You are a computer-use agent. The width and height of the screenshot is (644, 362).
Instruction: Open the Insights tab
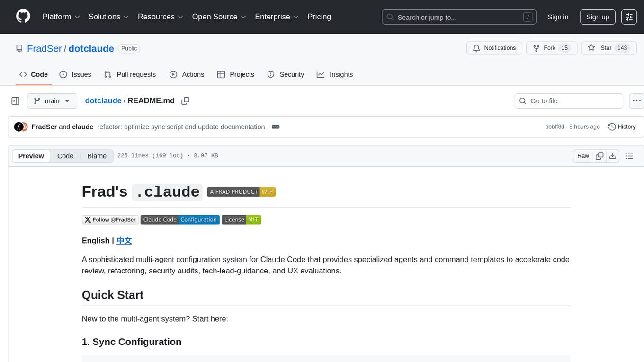(335, 74)
